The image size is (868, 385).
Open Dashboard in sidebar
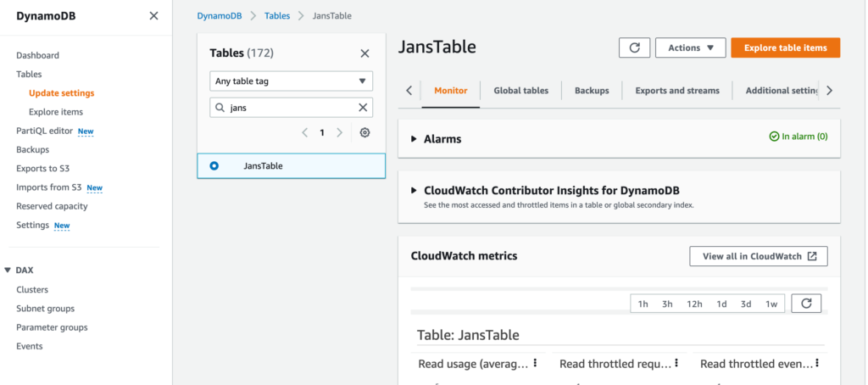pos(37,55)
